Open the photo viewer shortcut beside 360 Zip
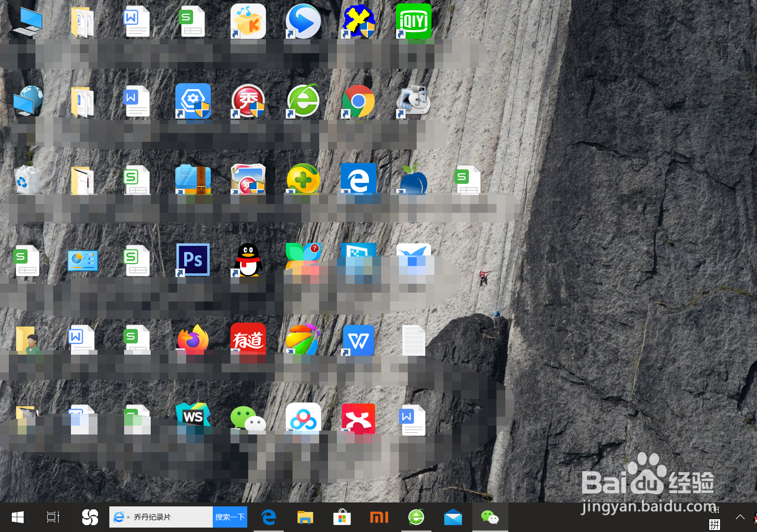This screenshot has height=532, width=757. pos(248,180)
